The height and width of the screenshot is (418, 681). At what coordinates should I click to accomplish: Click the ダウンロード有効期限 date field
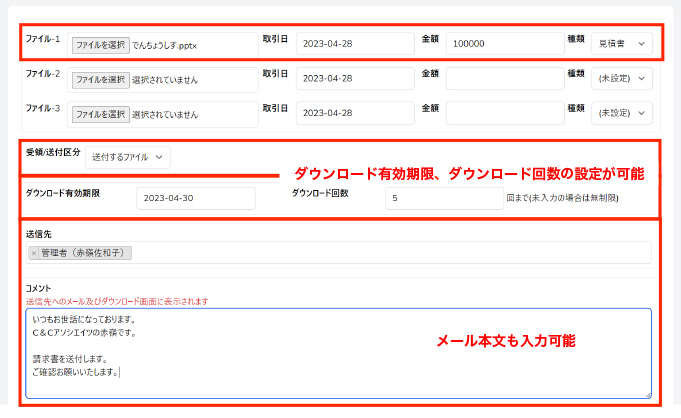[195, 198]
